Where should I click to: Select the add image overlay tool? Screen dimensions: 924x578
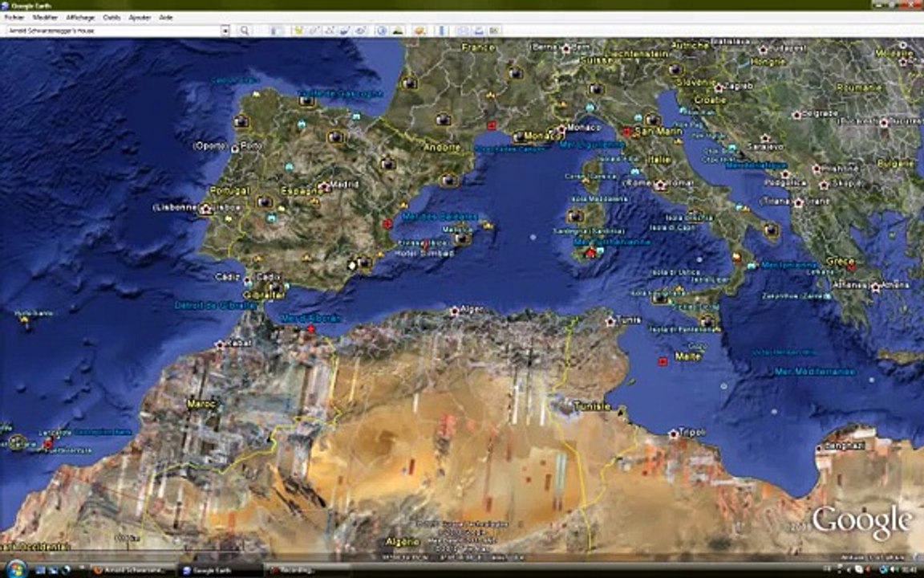click(345, 31)
